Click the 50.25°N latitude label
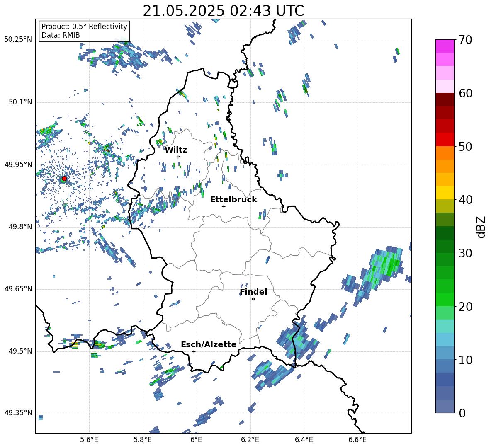The height and width of the screenshot is (448, 491). pos(18,40)
